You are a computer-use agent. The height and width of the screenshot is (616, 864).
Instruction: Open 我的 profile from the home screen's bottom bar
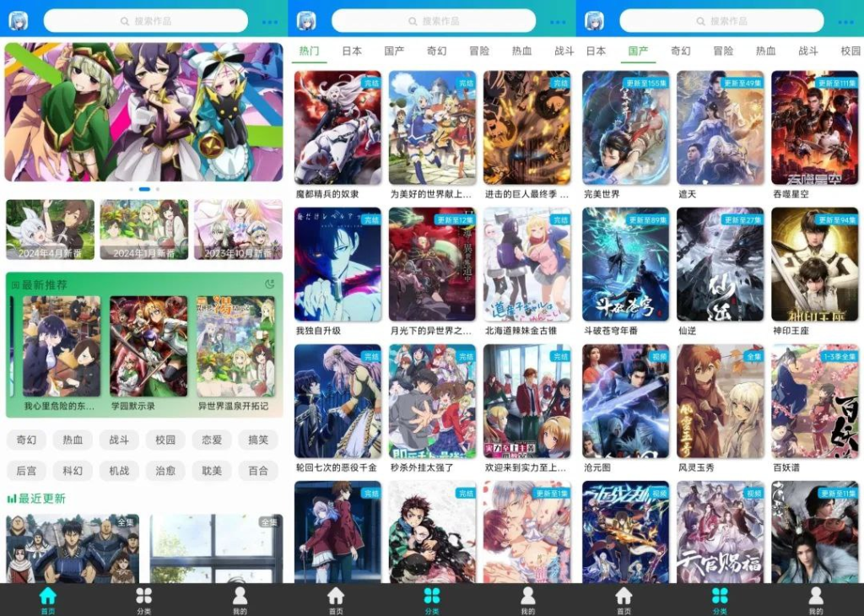click(240, 599)
